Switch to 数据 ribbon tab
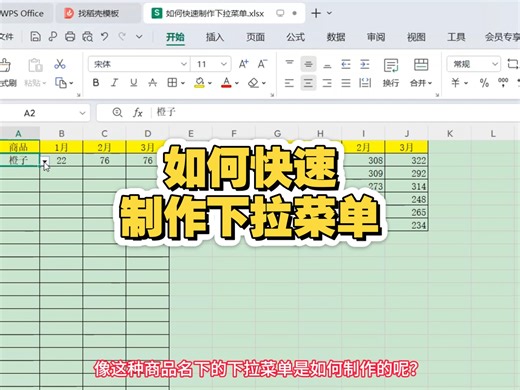 336,37
